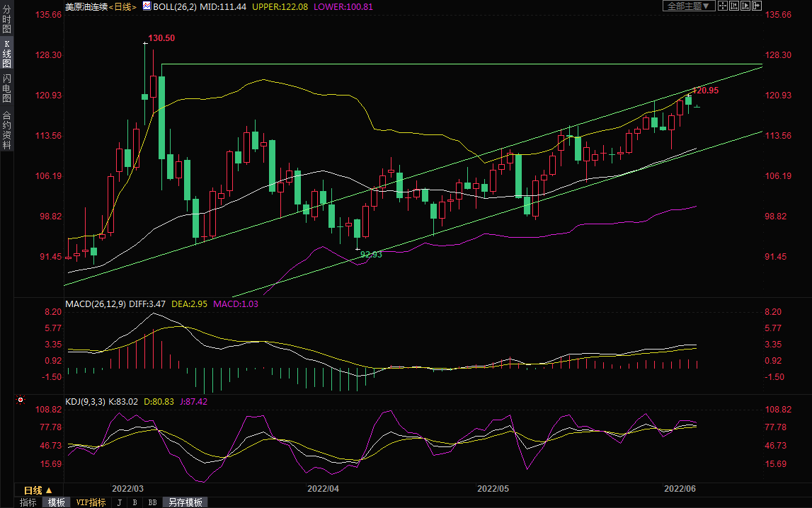Click the chart playback arrow icon
Image resolution: width=812 pixels, height=508 pixels.
coord(745,6)
